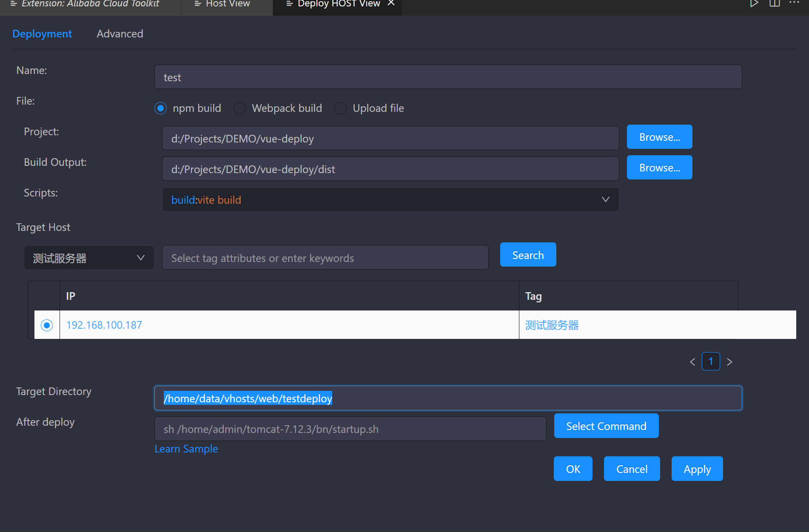Select the npm build radio option
This screenshot has height=532, width=809.
160,108
